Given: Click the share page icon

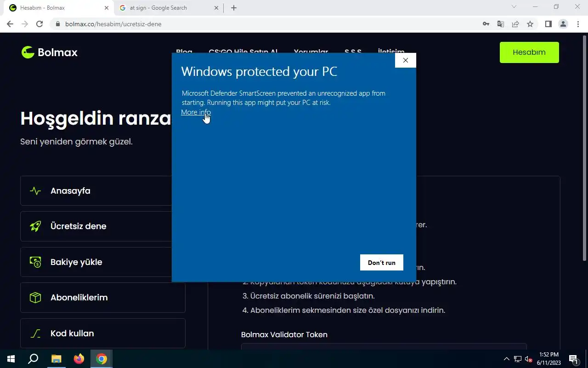Looking at the screenshot, I should pyautogui.click(x=515, y=24).
